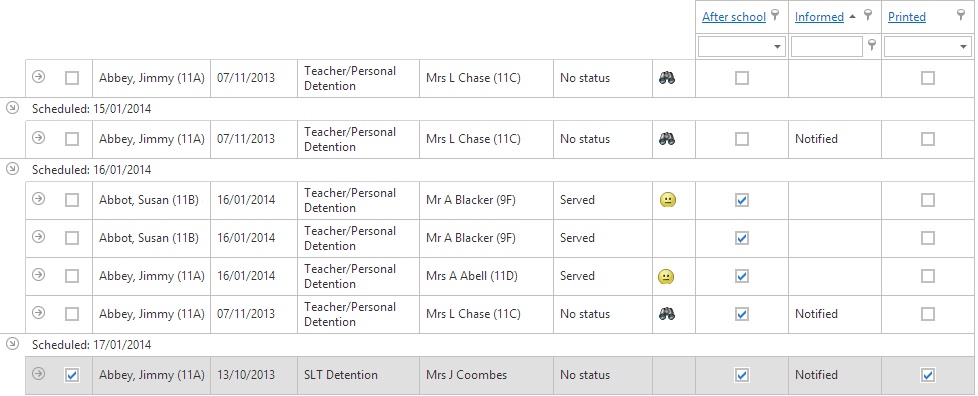This screenshot has width=978, height=396.
Task: Open the Printed filter dropdown
Action: pyautogui.click(x=927, y=46)
